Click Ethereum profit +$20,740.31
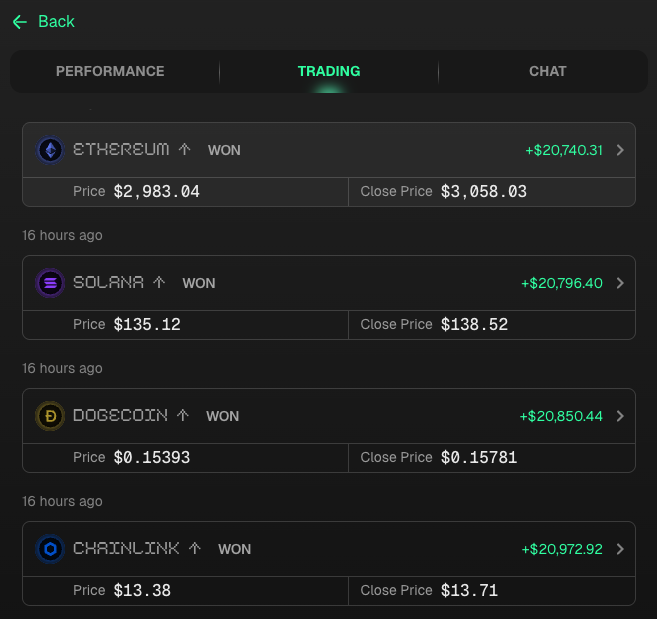The width and height of the screenshot is (657, 619). pos(564,150)
